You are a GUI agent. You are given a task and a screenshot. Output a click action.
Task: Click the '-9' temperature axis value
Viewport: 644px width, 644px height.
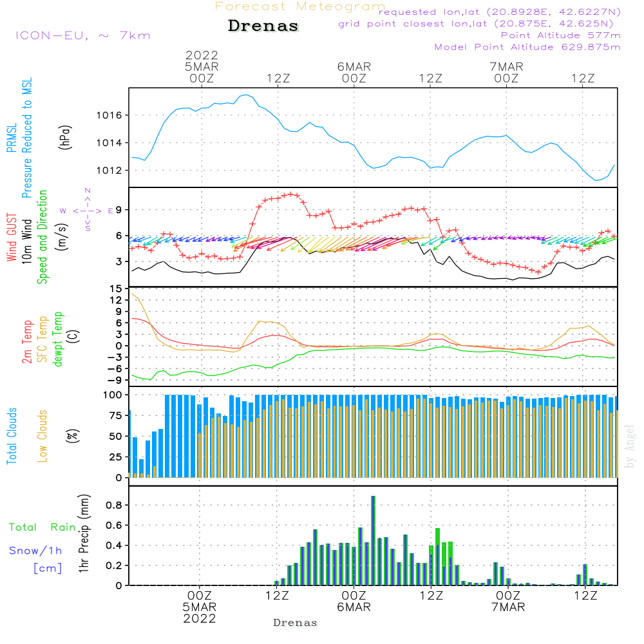click(114, 381)
